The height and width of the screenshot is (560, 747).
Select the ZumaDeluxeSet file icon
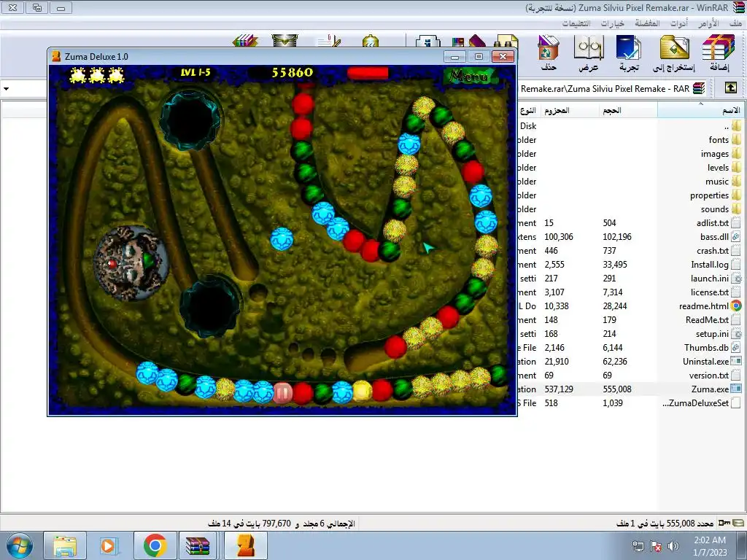coord(737,402)
